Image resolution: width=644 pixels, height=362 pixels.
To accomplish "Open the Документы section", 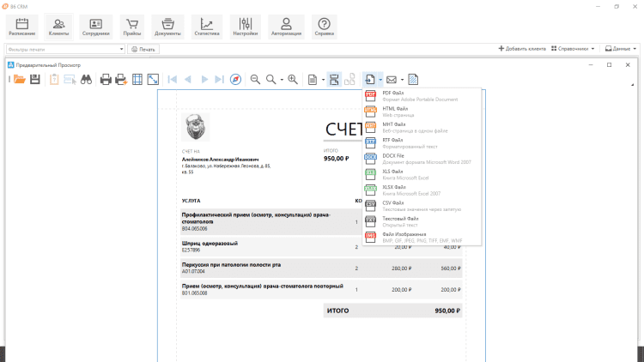I will click(167, 27).
